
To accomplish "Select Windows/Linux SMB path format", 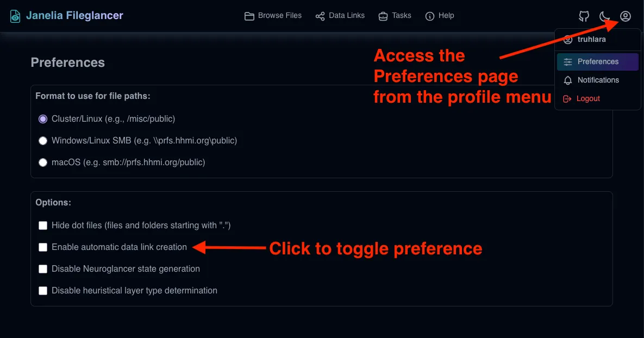I will coord(43,141).
